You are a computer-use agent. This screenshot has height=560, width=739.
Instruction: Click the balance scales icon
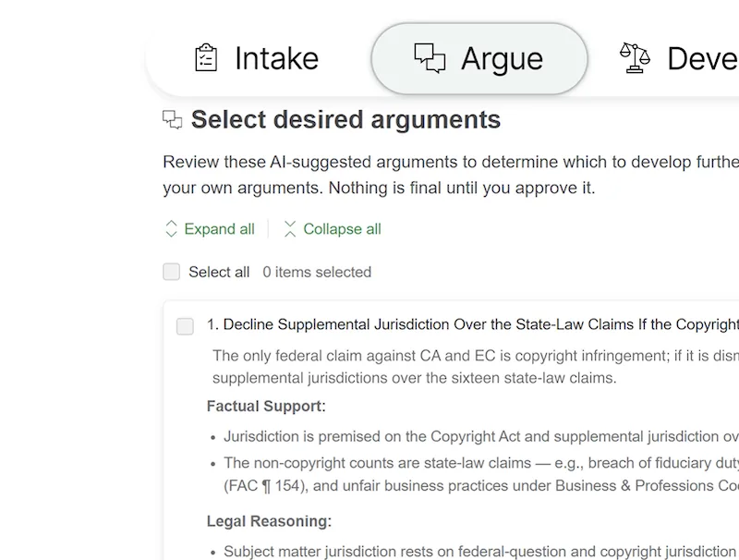[x=635, y=58]
